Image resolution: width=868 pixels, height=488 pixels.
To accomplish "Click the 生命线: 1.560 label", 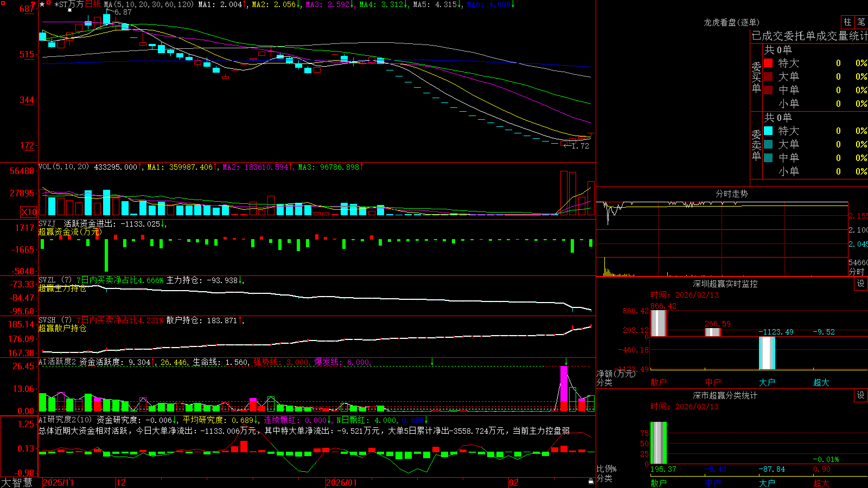I will click(x=220, y=362).
